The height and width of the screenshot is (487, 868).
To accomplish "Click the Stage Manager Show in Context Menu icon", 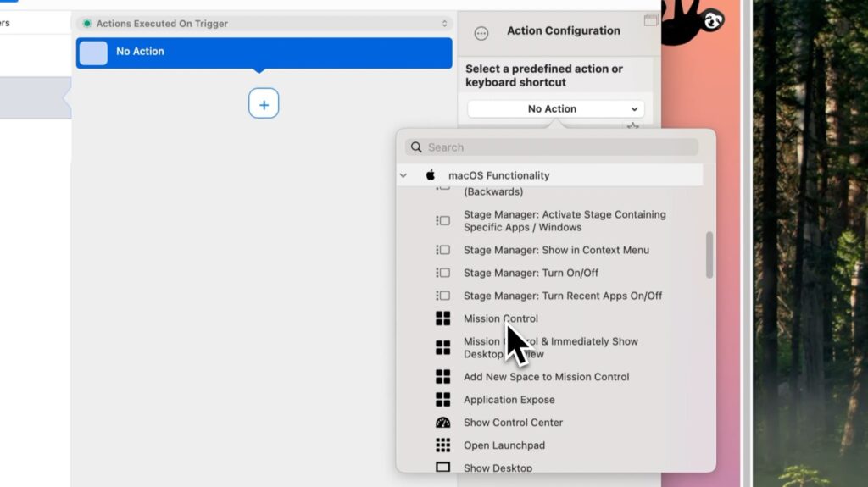I will coord(442,250).
